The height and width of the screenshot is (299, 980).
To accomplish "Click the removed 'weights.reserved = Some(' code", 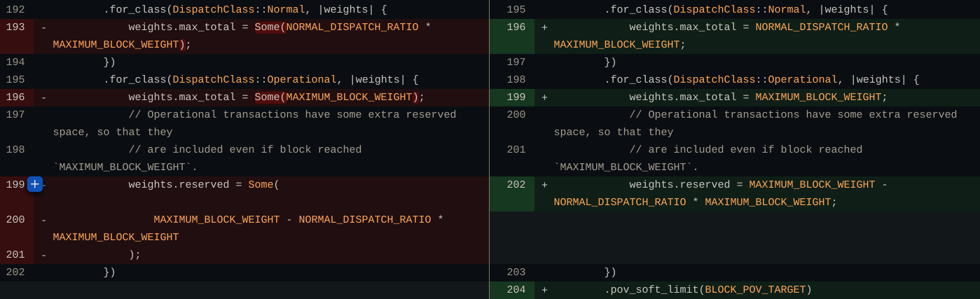I will pyautogui.click(x=204, y=185).
